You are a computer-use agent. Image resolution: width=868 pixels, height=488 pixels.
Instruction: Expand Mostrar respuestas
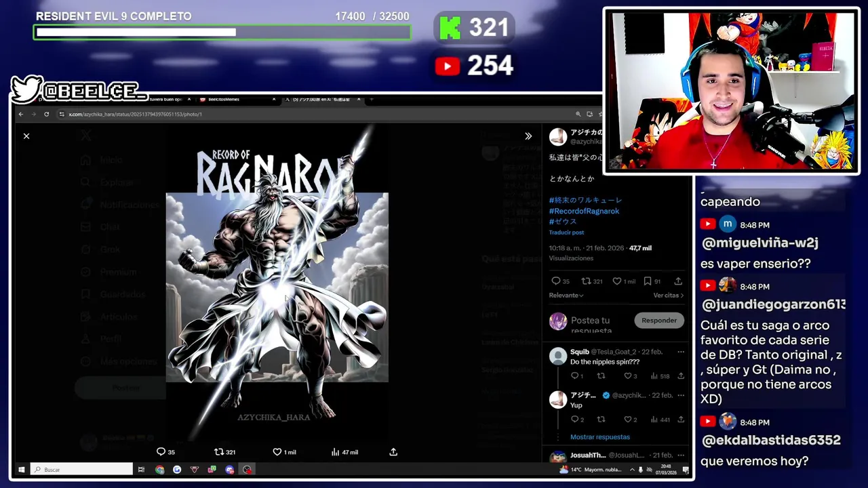pyautogui.click(x=600, y=437)
